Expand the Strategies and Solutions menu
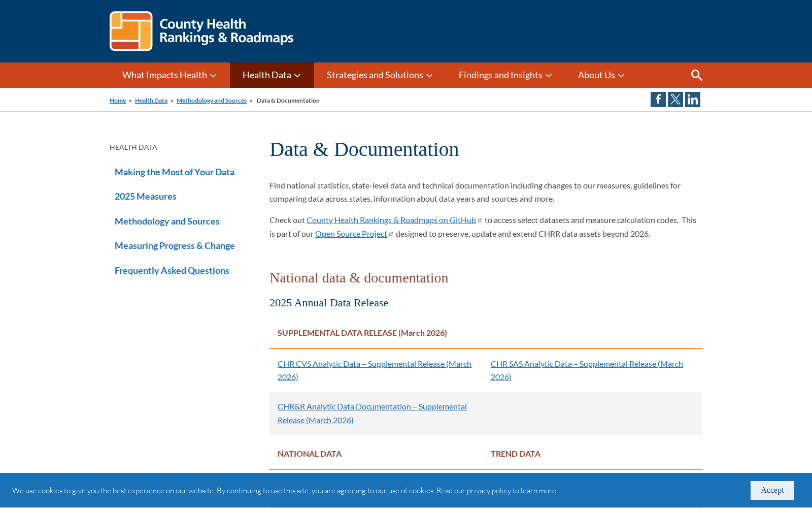Viewport: 812px width, 508px height. pos(380,75)
